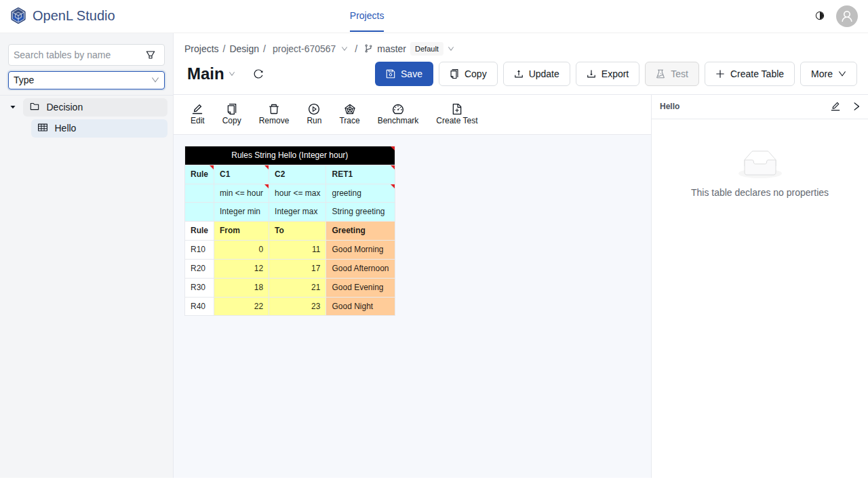
Task: Click the Design breadcrumb link
Action: [244, 49]
